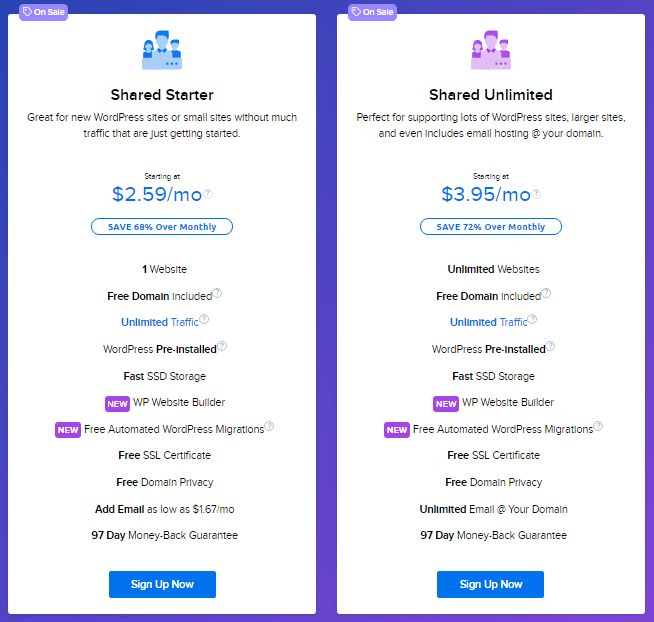The height and width of the screenshot is (622, 654).
Task: Open help tooltip next to $3.95/mo price
Action: [536, 194]
